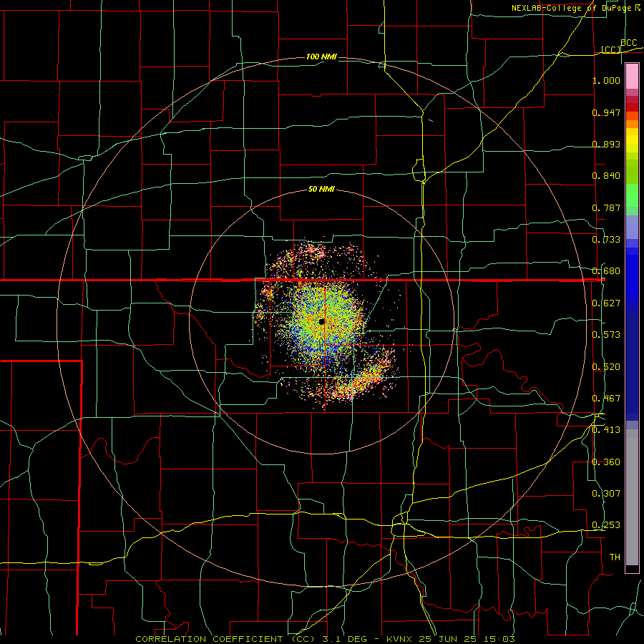
Task: Pick the pink swatch at the color bar top
Action: coord(632,77)
